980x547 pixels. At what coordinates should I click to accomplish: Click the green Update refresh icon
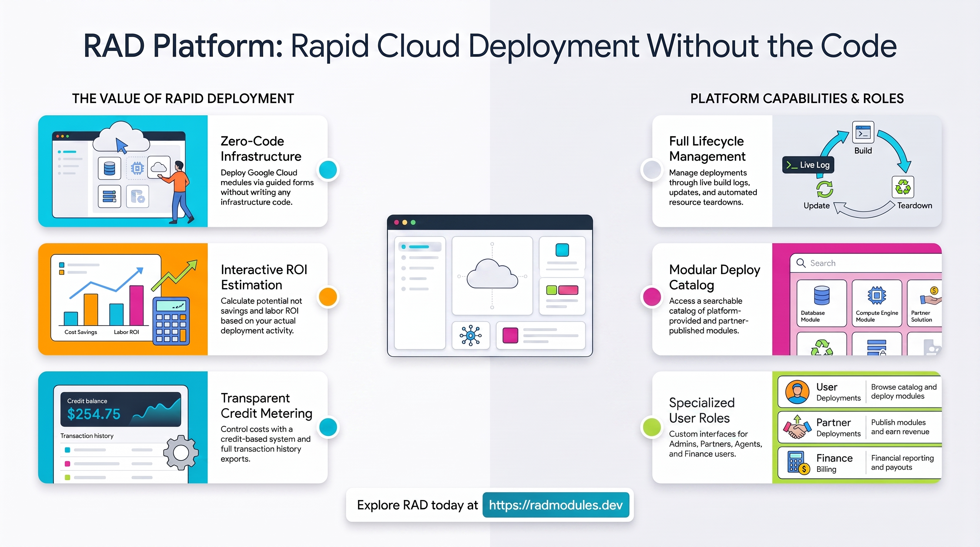pyautogui.click(x=824, y=189)
